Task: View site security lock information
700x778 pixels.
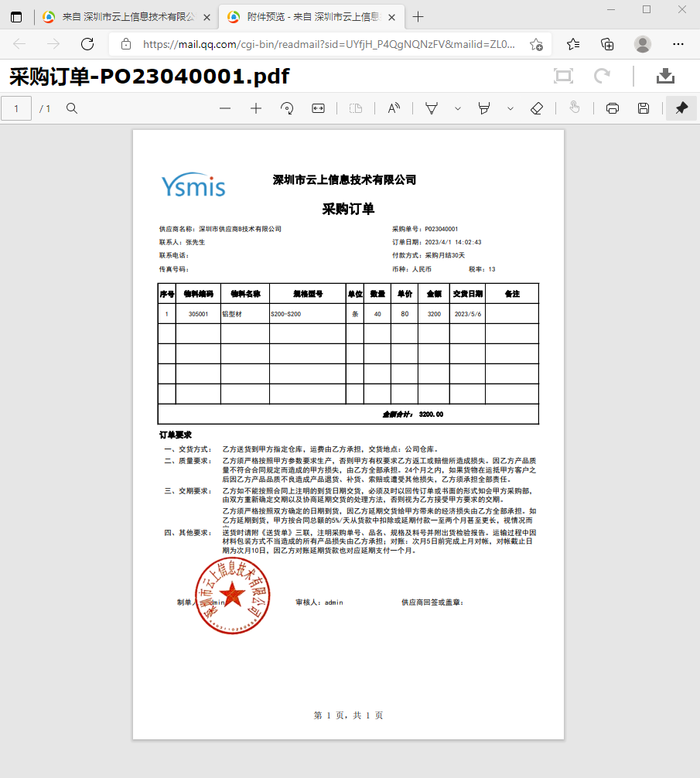Action: point(126,44)
